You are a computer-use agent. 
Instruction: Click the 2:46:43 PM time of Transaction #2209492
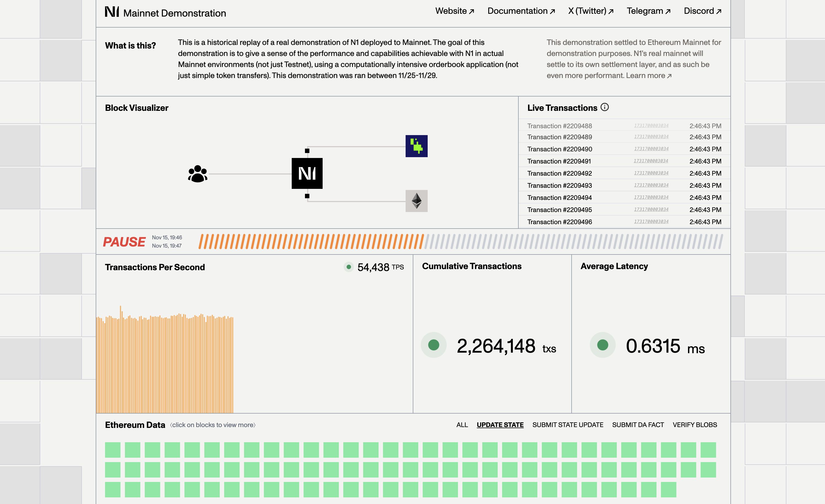(705, 173)
